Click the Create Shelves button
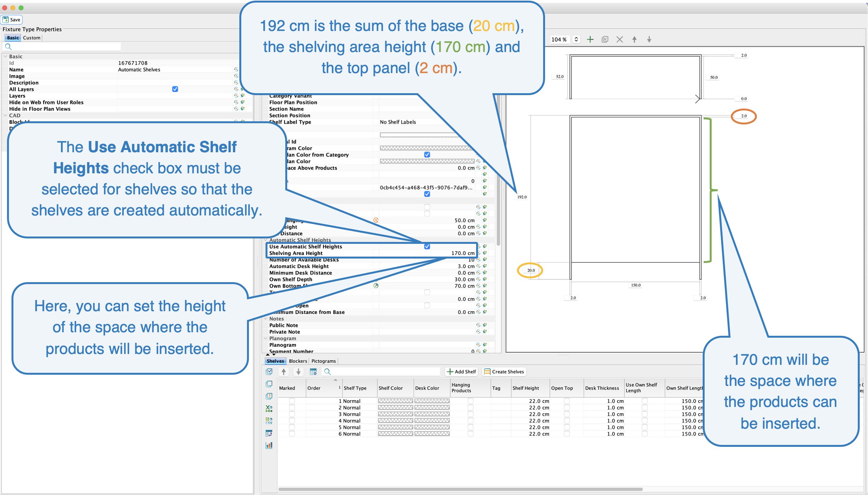Image resolution: width=868 pixels, height=496 pixels. (x=504, y=372)
